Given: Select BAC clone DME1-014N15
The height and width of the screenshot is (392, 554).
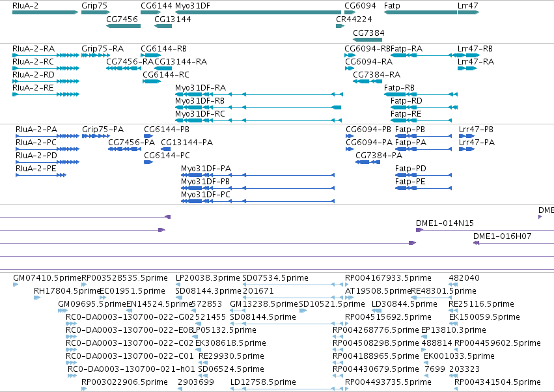Looking at the screenshot, I should point(485,230).
